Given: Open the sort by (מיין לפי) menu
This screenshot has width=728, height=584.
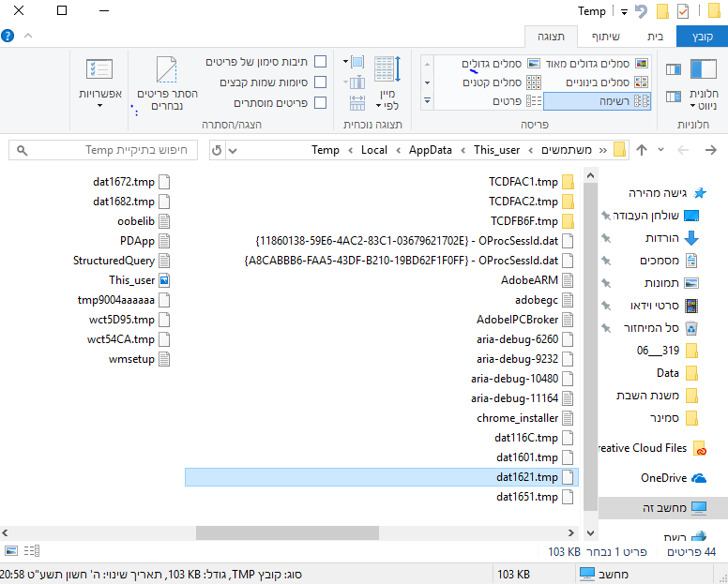Looking at the screenshot, I should coord(387,83).
